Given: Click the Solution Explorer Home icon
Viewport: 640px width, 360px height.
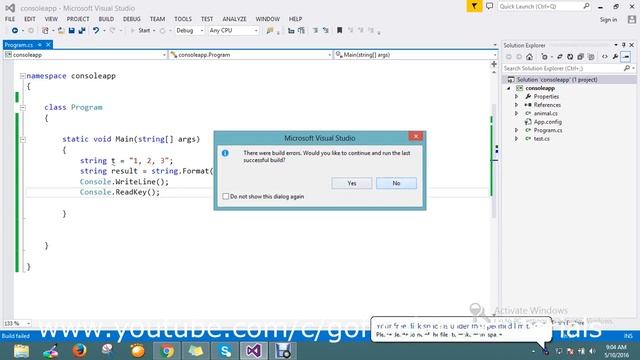Looking at the screenshot, I should point(529,57).
